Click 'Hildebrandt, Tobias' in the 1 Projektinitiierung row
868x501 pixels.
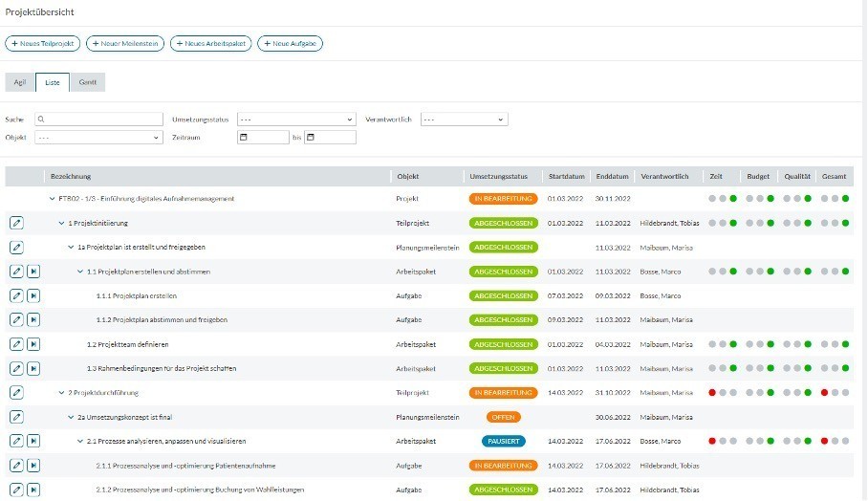(669, 223)
